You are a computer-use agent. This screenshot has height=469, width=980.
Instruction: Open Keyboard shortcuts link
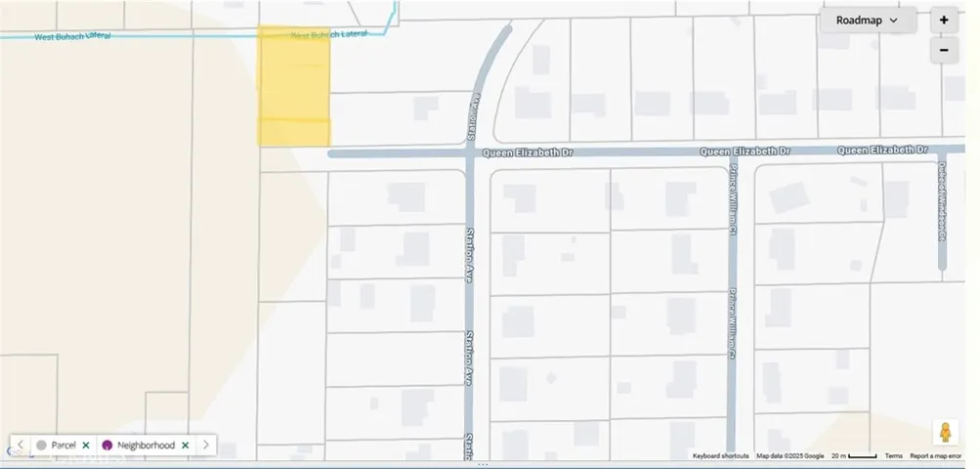point(721,456)
